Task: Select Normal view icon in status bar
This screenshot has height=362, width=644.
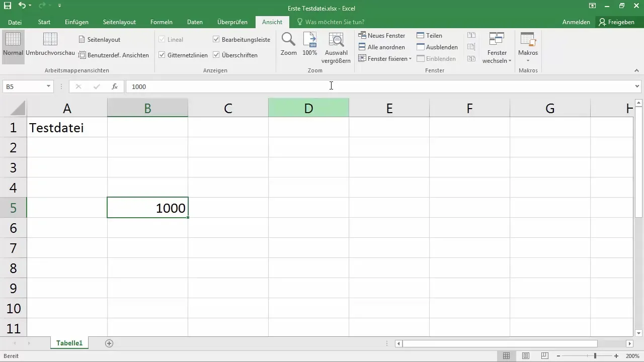Action: 506,356
